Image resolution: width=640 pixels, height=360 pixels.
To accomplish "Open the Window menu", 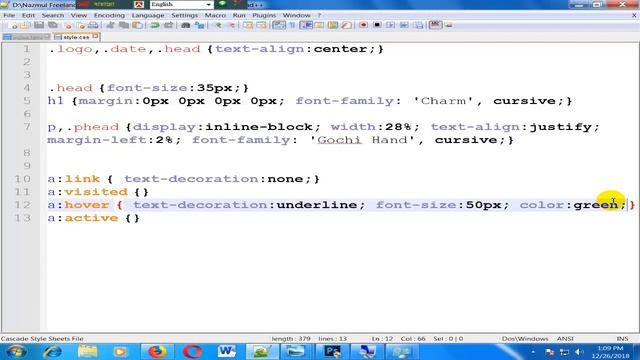I will point(297,15).
